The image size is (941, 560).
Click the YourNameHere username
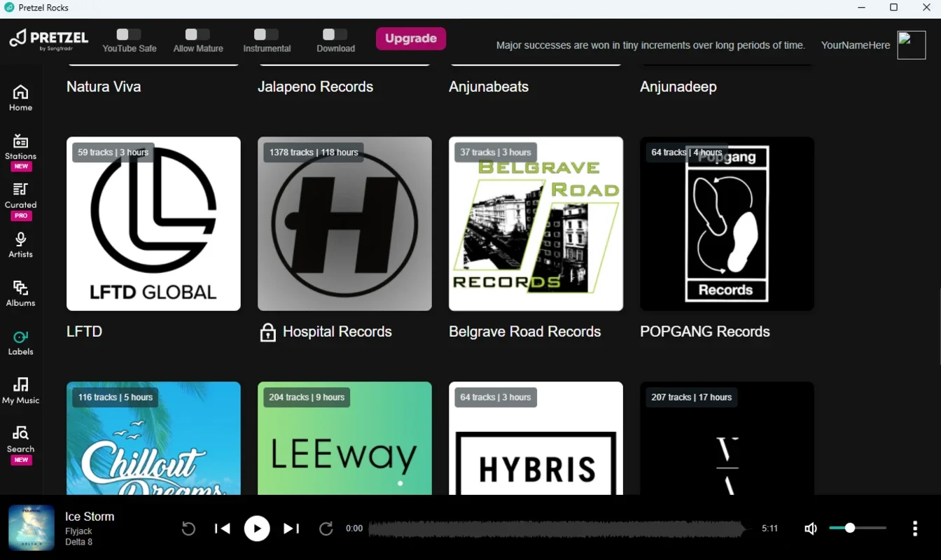click(856, 45)
